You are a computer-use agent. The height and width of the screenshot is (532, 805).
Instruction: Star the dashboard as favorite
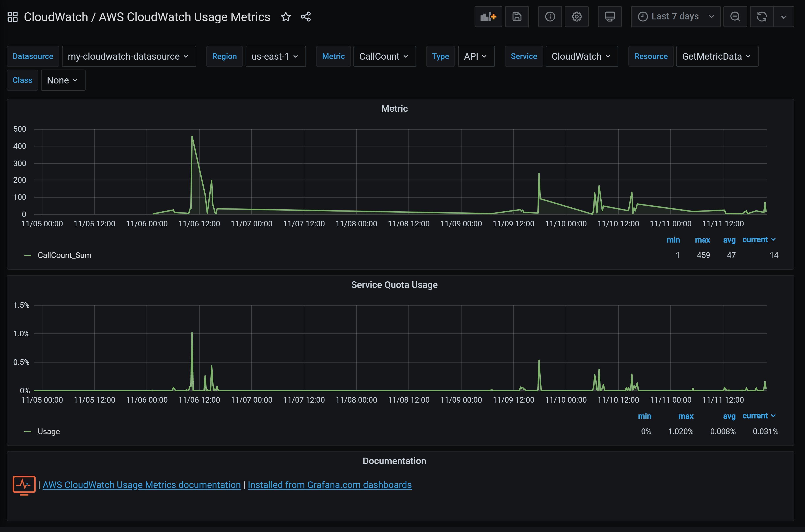[286, 17]
